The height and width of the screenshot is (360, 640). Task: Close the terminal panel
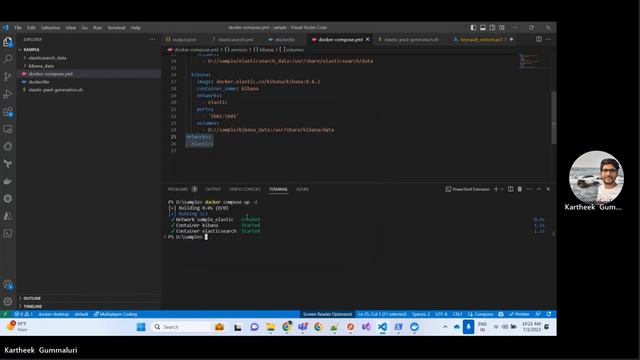pos(548,189)
